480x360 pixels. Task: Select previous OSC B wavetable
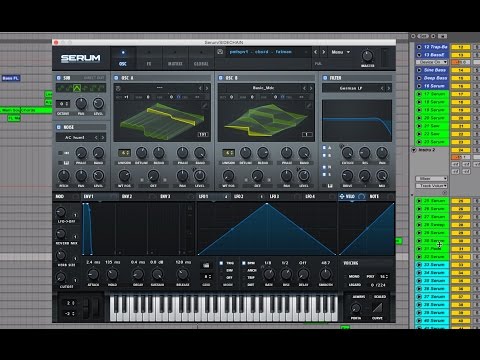(304, 88)
